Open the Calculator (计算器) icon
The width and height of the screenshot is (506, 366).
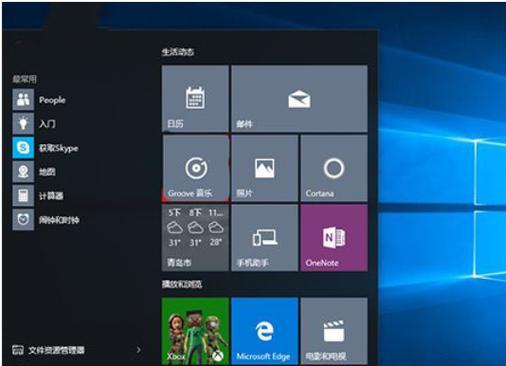pos(23,195)
